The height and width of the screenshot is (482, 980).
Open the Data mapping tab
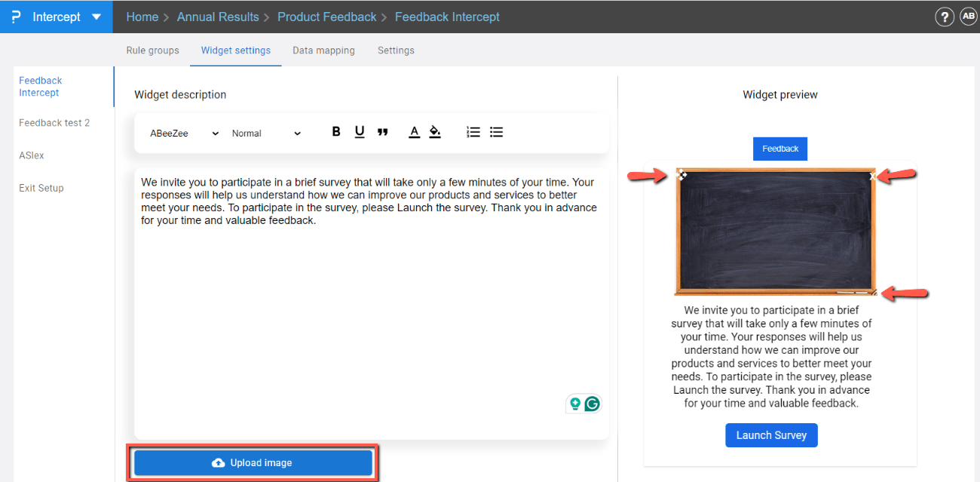pos(323,50)
